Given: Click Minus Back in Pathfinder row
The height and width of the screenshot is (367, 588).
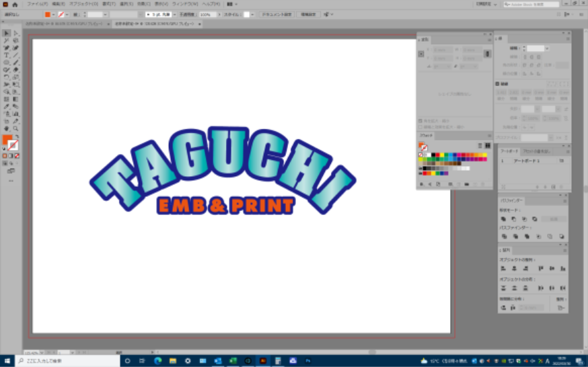Looking at the screenshot, I should pos(561,237).
